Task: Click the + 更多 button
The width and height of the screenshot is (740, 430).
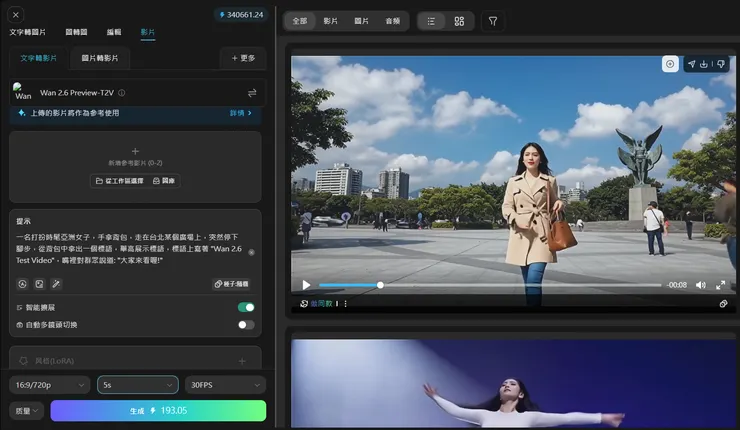Action: tap(243, 58)
